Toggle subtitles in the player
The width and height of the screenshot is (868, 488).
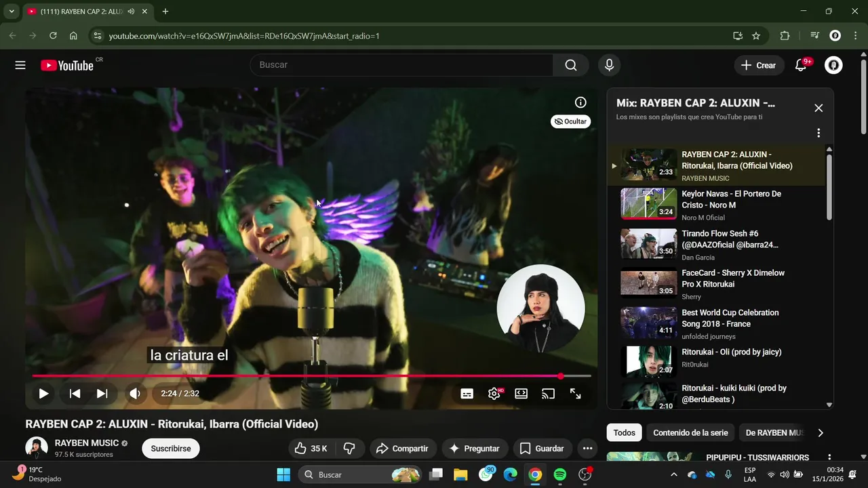[467, 393]
